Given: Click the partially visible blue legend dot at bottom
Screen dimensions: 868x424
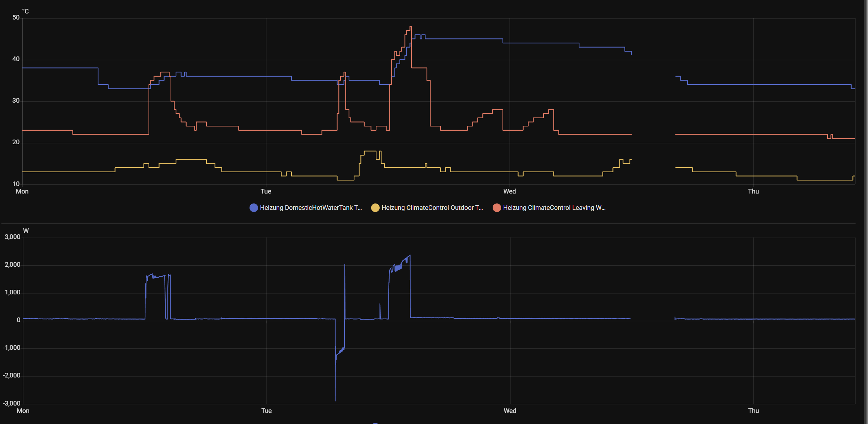Looking at the screenshot, I should pos(375,423).
